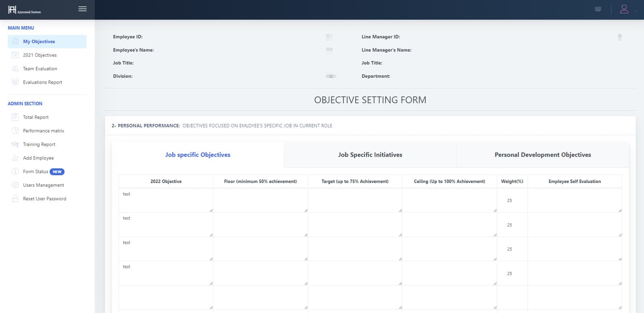Toggle the hamburger sidebar menu
Viewport: 644px width, 313px height.
pyautogui.click(x=83, y=9)
